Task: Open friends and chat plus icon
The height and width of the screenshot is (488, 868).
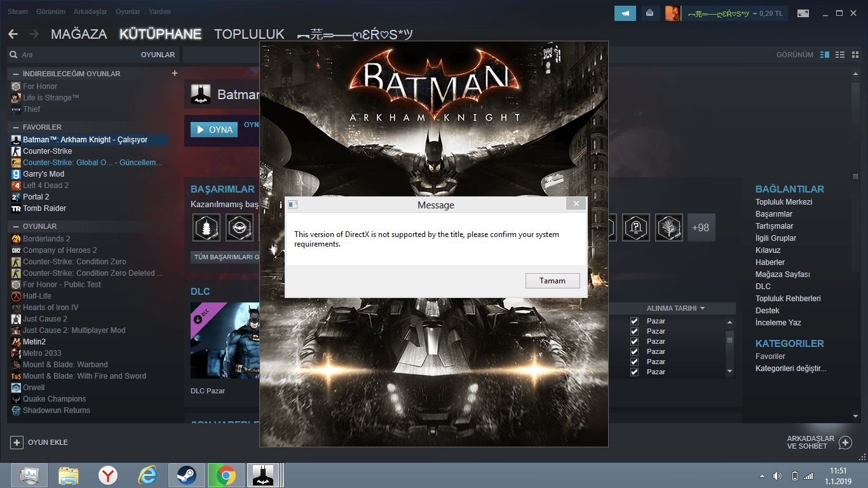Action: pos(845,442)
